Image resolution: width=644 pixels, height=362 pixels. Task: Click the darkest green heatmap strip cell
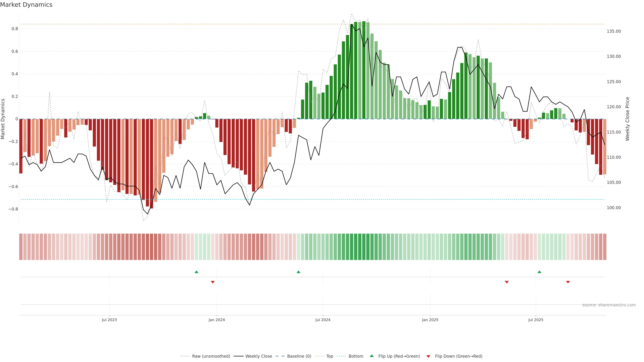[364, 247]
